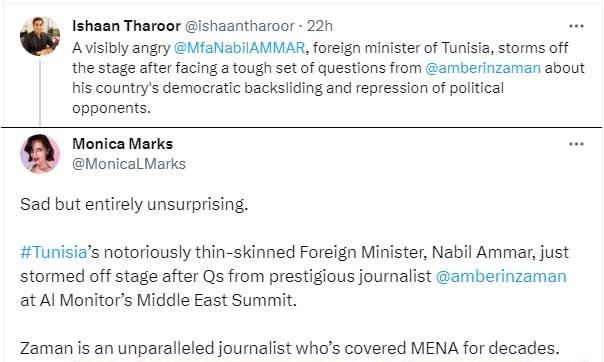Open @amberinzaman mention in Ishaan's tweet

483,68
